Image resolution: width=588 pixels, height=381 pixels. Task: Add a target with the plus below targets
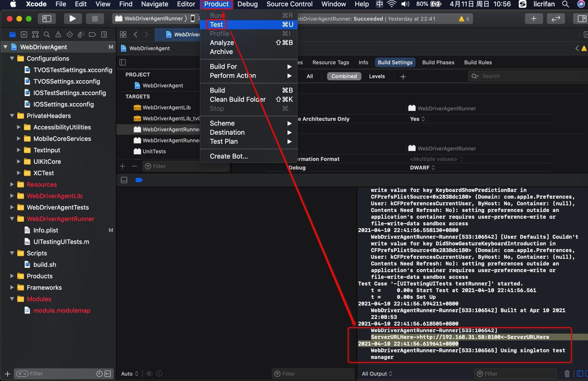pyautogui.click(x=123, y=166)
